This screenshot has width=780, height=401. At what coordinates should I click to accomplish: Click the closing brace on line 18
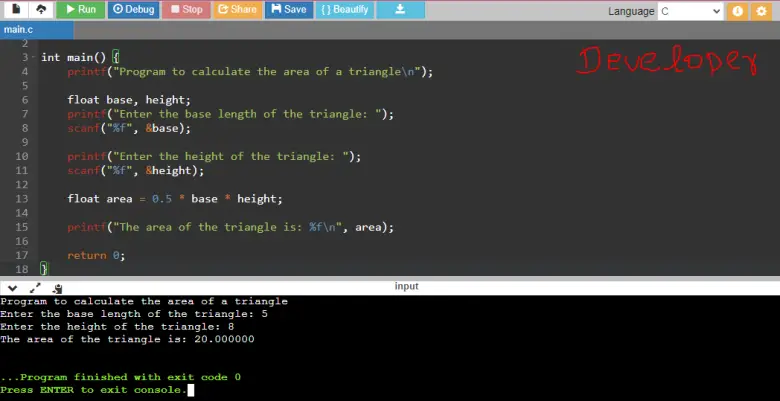tap(44, 269)
